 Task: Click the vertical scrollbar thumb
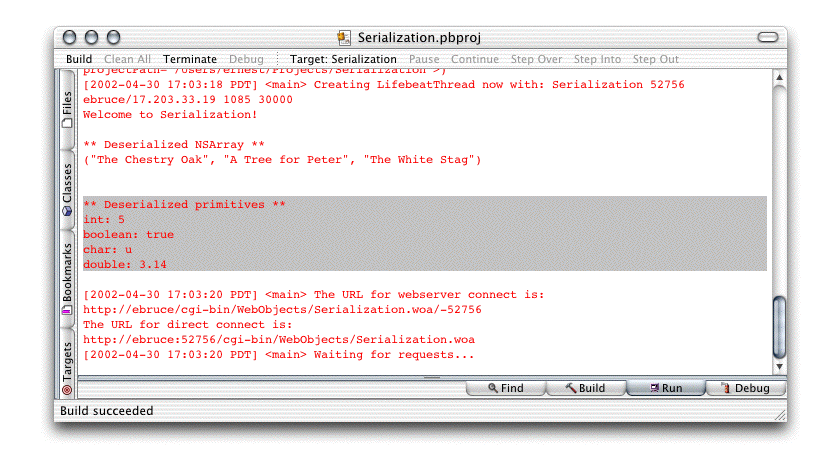(x=779, y=327)
